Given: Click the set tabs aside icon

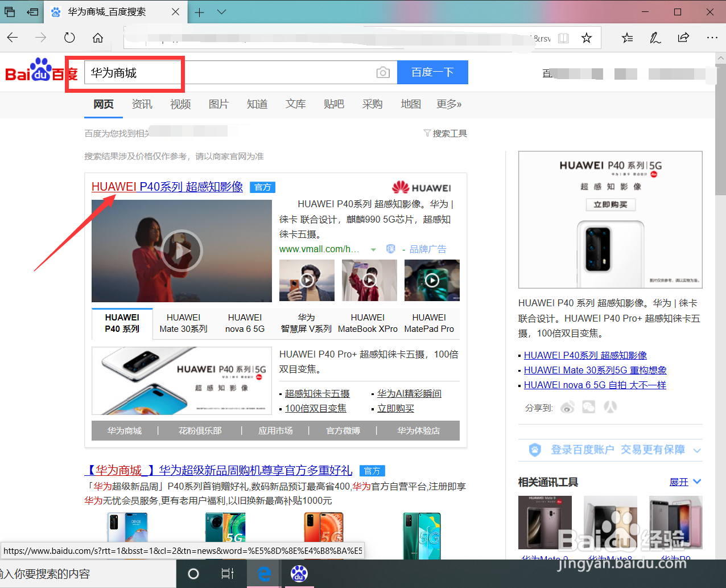Looking at the screenshot, I should click(x=34, y=12).
